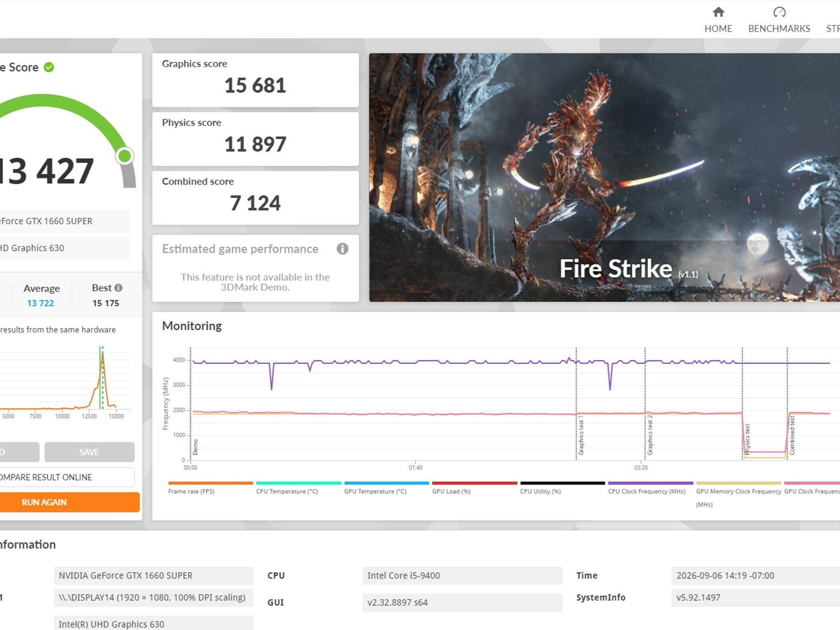Image resolution: width=840 pixels, height=630 pixels.
Task: Show info about Best score
Action: point(119,288)
